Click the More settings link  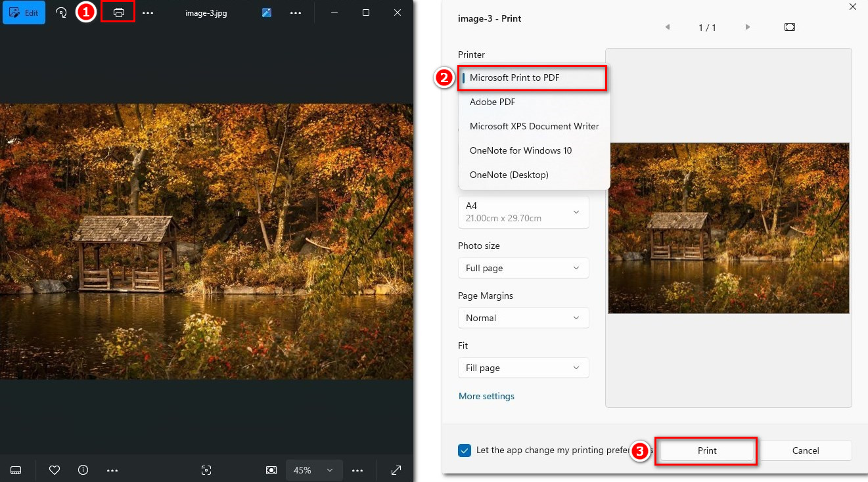(x=486, y=396)
